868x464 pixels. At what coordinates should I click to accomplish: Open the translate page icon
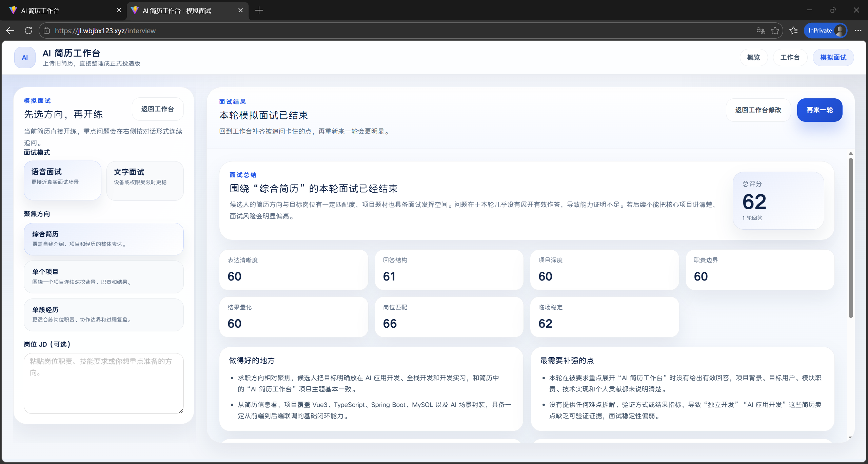click(x=761, y=31)
